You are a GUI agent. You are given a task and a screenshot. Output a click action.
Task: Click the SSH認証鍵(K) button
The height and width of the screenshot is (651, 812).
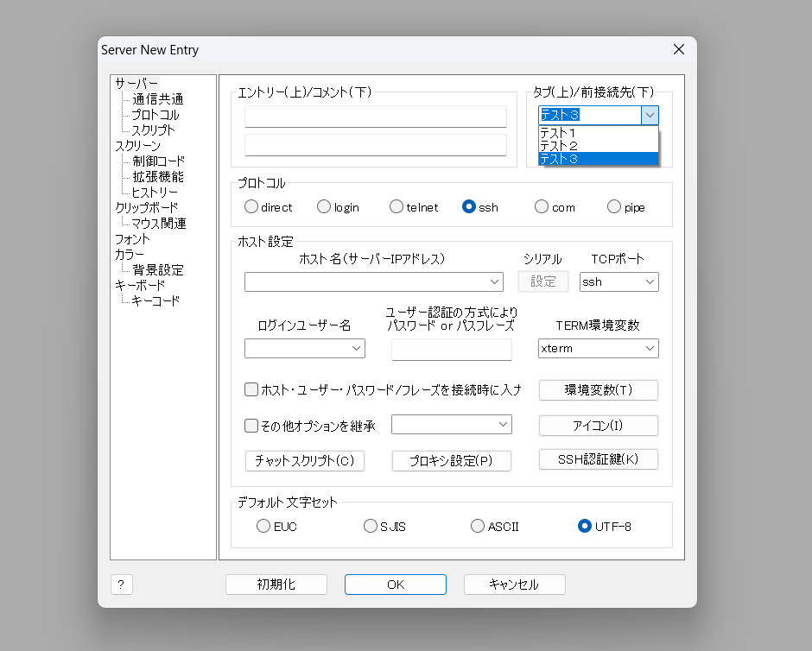click(x=598, y=458)
